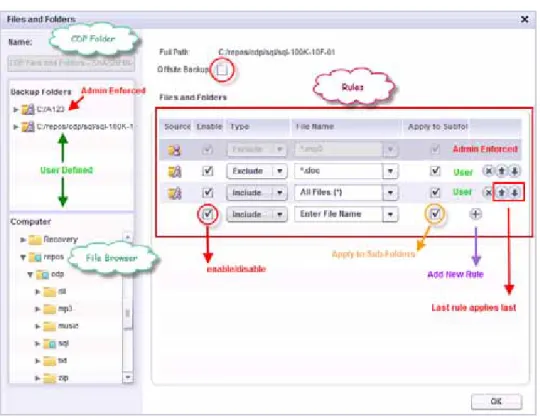Click the cdp folder icon
This screenshot has height=420, width=540.
click(43, 275)
